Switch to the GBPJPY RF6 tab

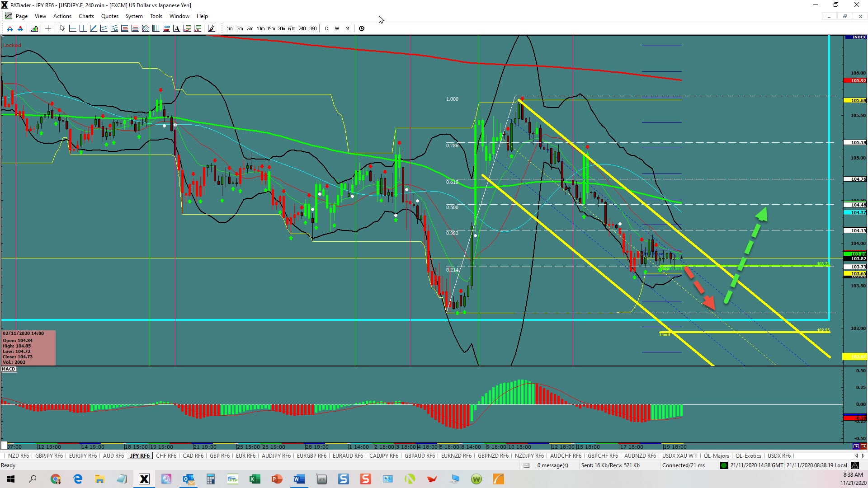point(49,456)
